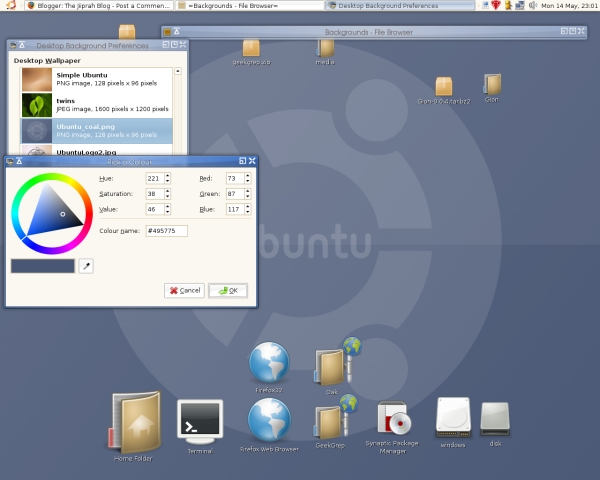This screenshot has height=480, width=600.
Task: Click inside the saturation-value triangle
Action: coord(50,214)
